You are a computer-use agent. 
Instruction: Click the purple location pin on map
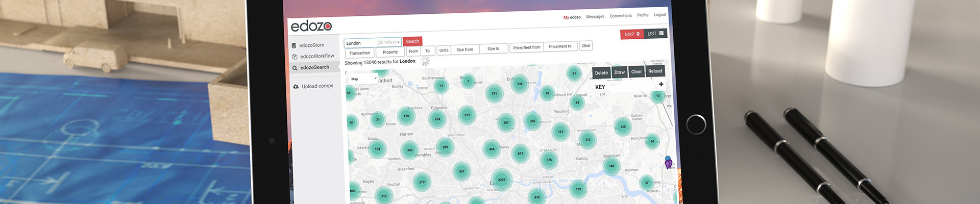(668, 163)
